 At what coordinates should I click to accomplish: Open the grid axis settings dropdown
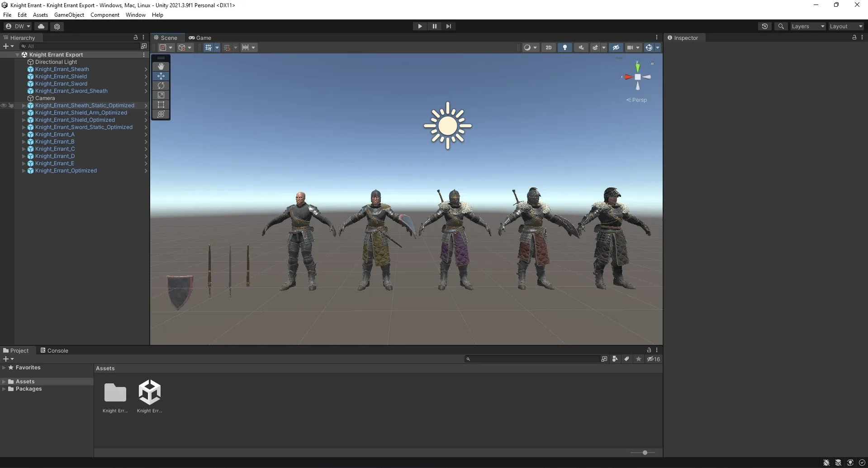pyautogui.click(x=217, y=48)
